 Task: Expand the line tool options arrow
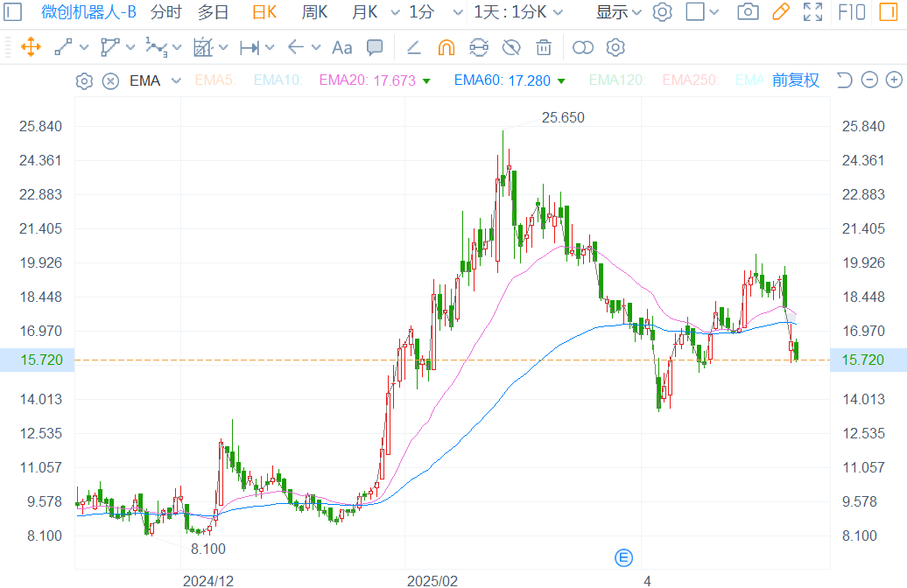pos(84,47)
